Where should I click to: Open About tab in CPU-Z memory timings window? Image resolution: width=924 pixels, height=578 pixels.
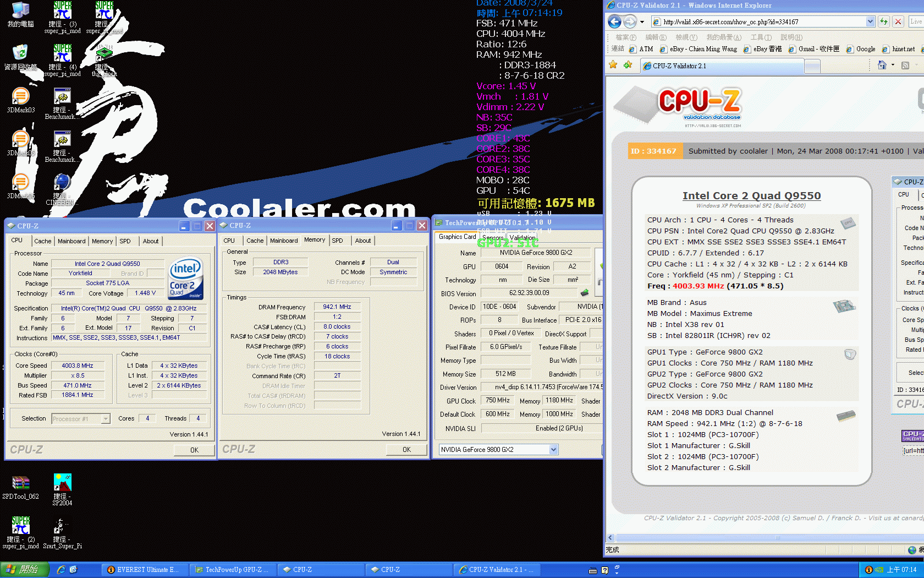click(363, 241)
